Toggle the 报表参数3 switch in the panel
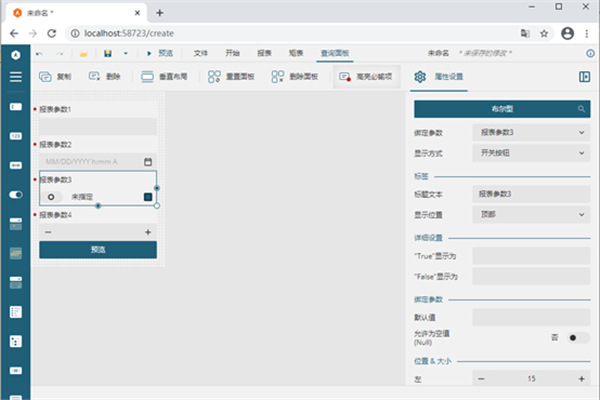 pos(55,197)
